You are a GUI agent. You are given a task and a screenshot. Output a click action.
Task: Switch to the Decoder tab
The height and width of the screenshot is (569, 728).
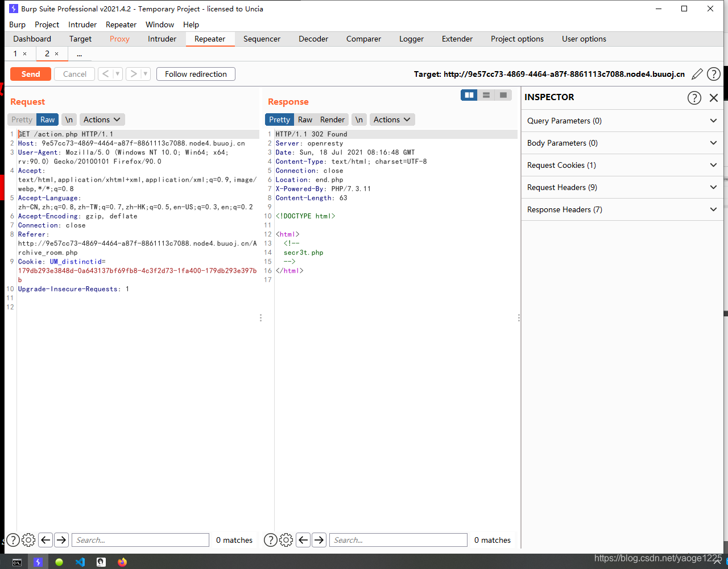313,39
